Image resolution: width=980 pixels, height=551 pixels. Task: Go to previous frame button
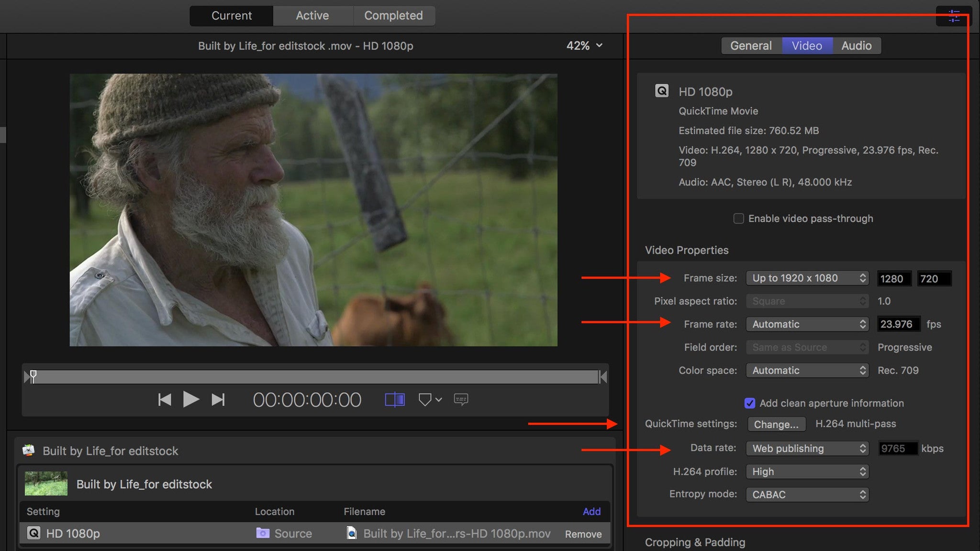tap(165, 399)
